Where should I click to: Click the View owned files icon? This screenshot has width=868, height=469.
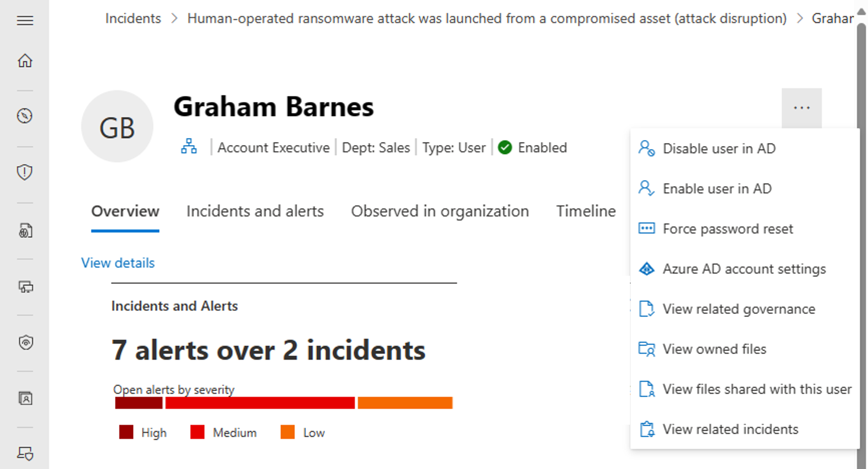(647, 349)
